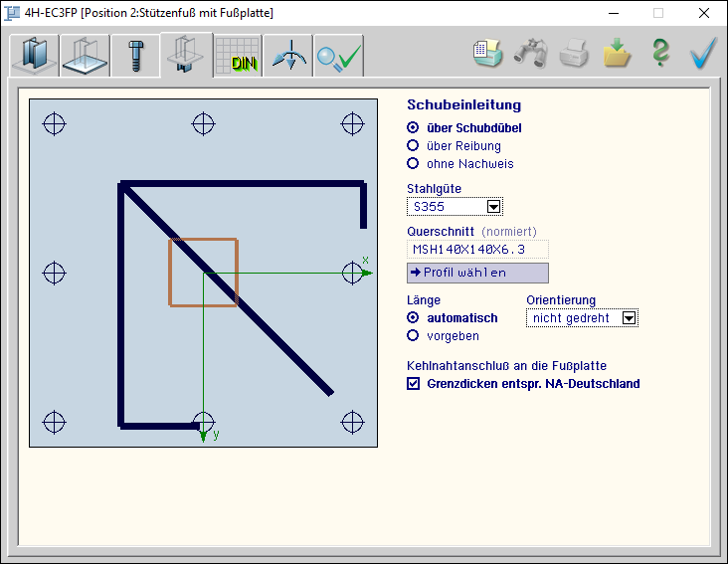Open the anchor bolt tab
The height and width of the screenshot is (564, 728).
[136, 57]
